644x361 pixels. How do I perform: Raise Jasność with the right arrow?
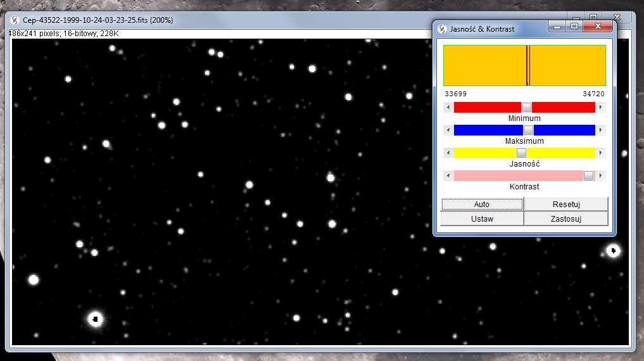pos(600,153)
